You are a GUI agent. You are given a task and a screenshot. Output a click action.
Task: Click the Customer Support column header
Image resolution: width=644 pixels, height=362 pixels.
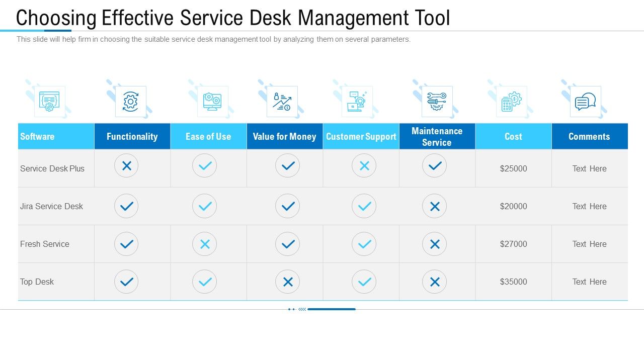[x=361, y=136]
